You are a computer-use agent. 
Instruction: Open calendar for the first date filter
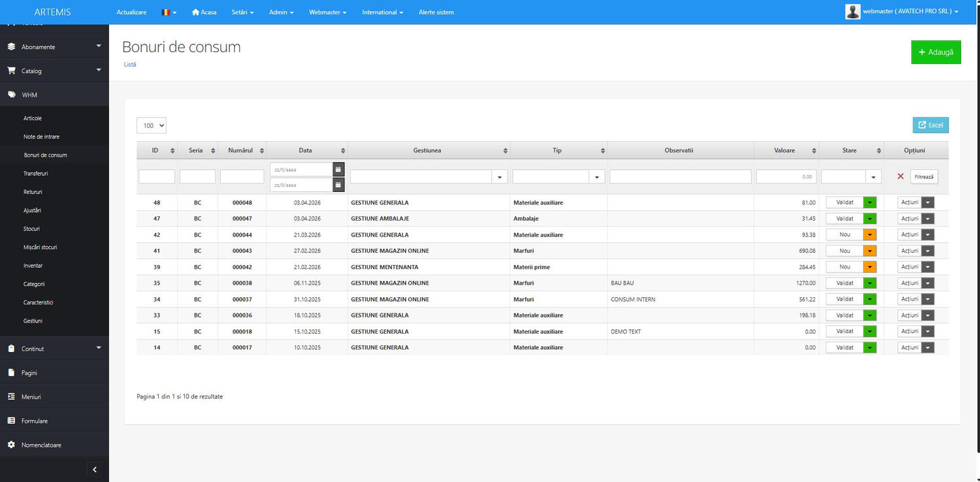coord(338,169)
